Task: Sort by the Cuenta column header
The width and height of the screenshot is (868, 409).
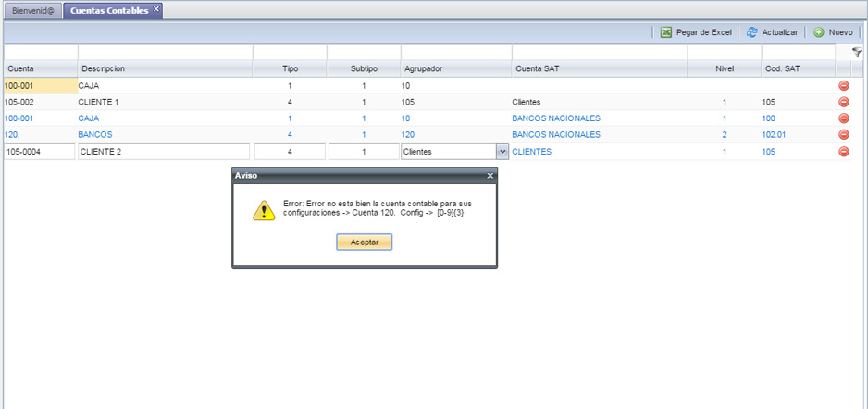Action: point(21,69)
